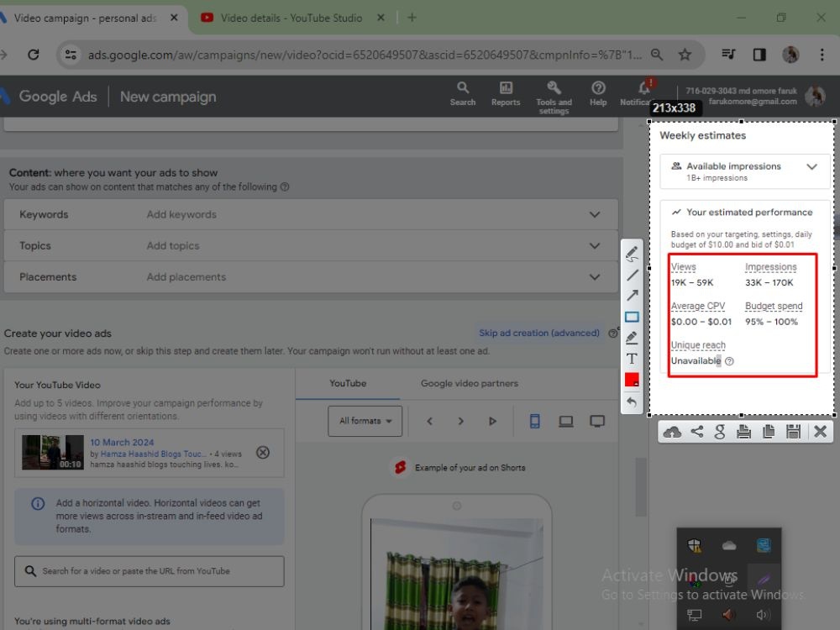
Task: Share screenshot on social networks
Action: click(696, 432)
